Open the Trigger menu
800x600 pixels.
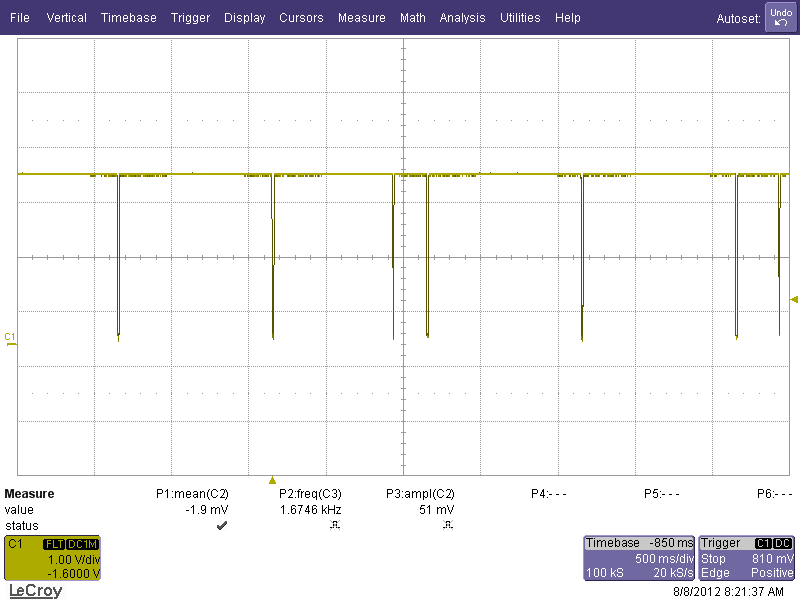click(x=190, y=18)
